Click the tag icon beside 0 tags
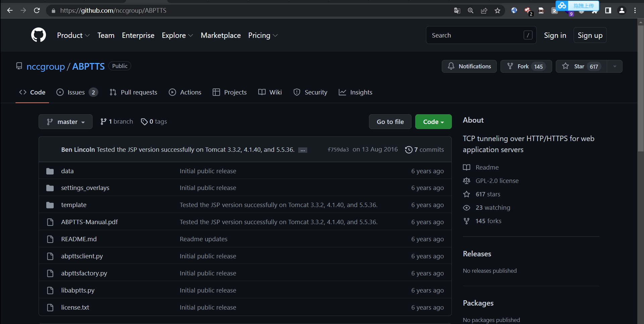Screen dimensions: 644x324 pos(144,122)
